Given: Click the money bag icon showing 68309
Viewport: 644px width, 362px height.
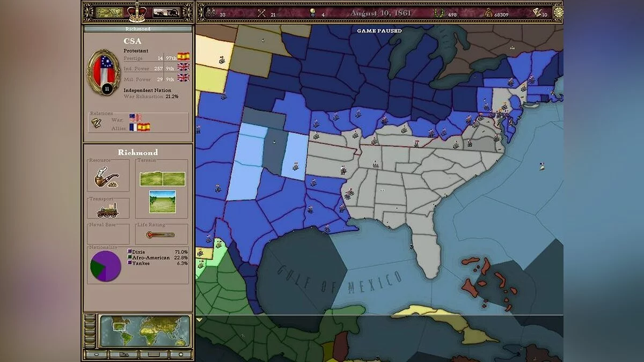Looking at the screenshot, I should (x=488, y=13).
